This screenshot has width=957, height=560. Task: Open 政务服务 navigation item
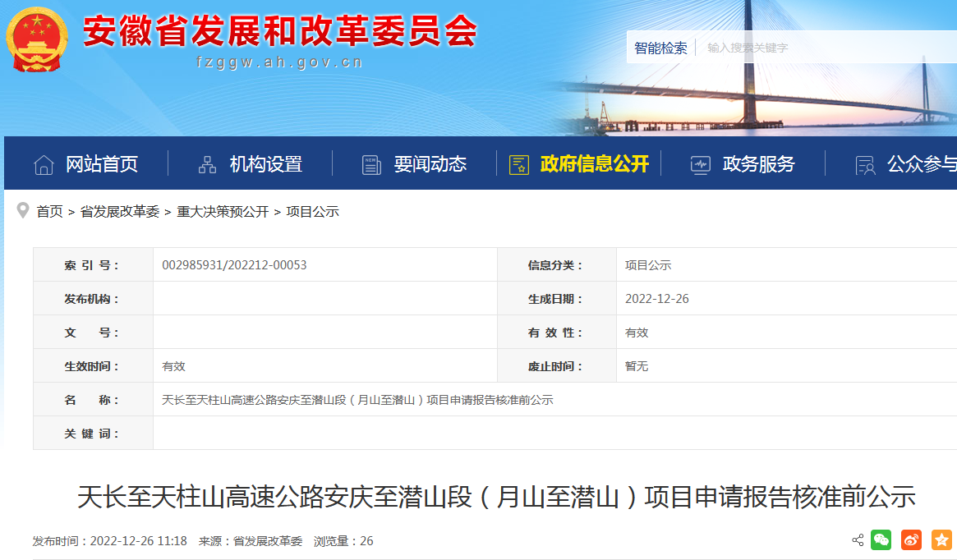[x=759, y=164]
